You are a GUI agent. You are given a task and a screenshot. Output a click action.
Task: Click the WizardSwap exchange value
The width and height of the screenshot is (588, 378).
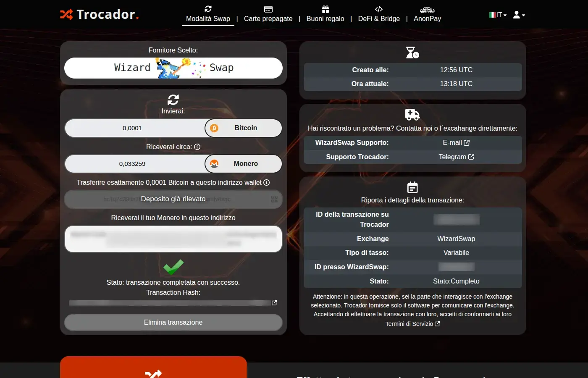click(x=456, y=239)
